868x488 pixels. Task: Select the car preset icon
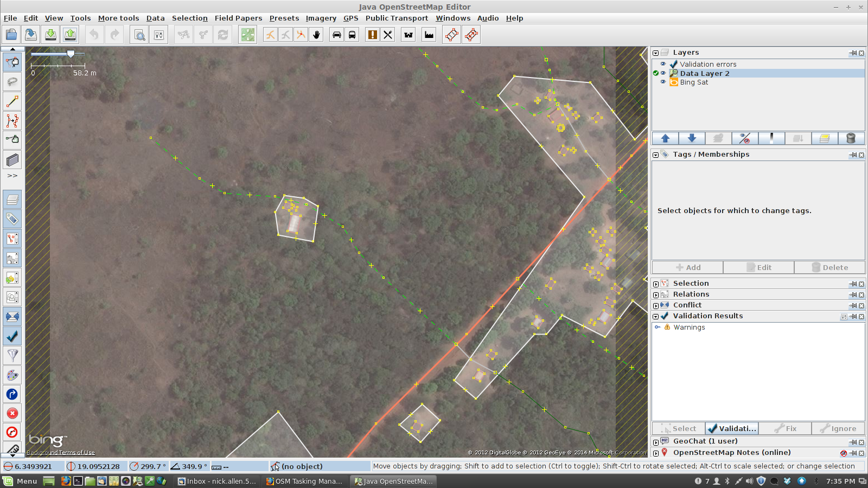pos(337,35)
